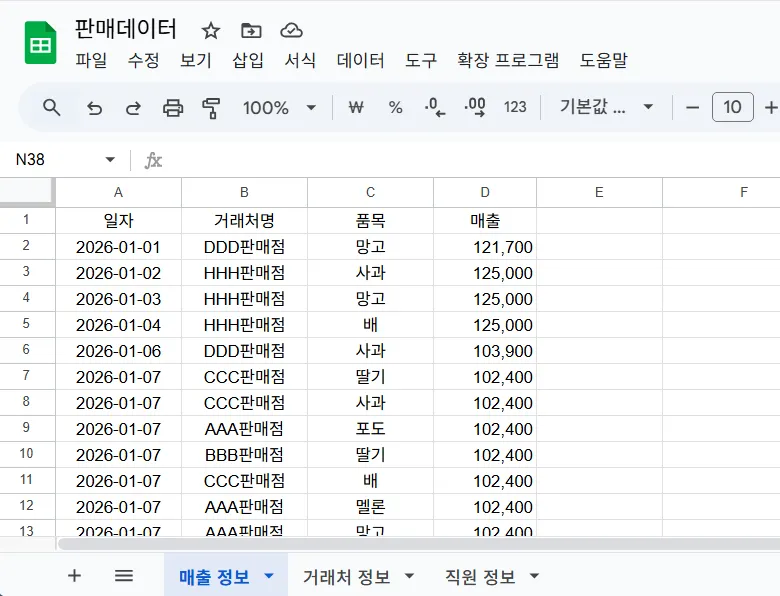The width and height of the screenshot is (780, 596).
Task: Open the 매출 정보 tab options arrow
Action: click(269, 576)
